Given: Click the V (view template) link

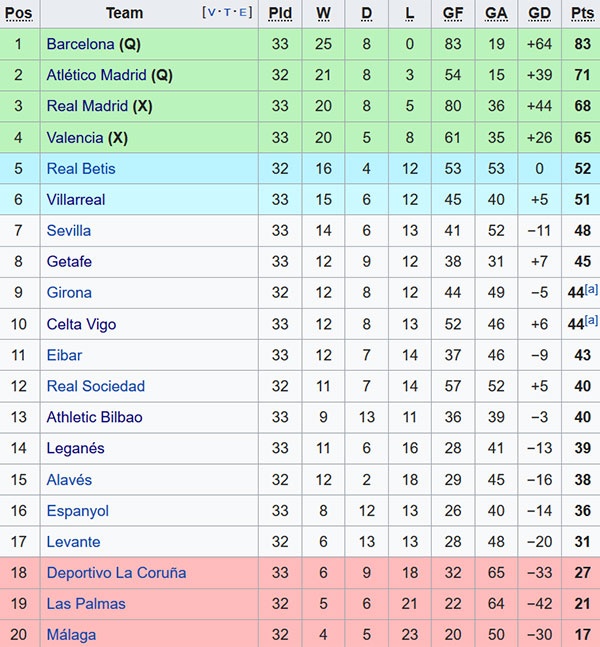Looking at the screenshot, I should click(x=211, y=13).
